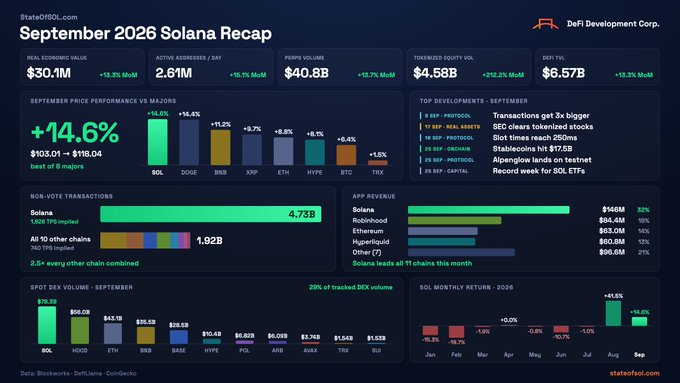Click the DeFi Development Corp. bridge logo

(545, 24)
